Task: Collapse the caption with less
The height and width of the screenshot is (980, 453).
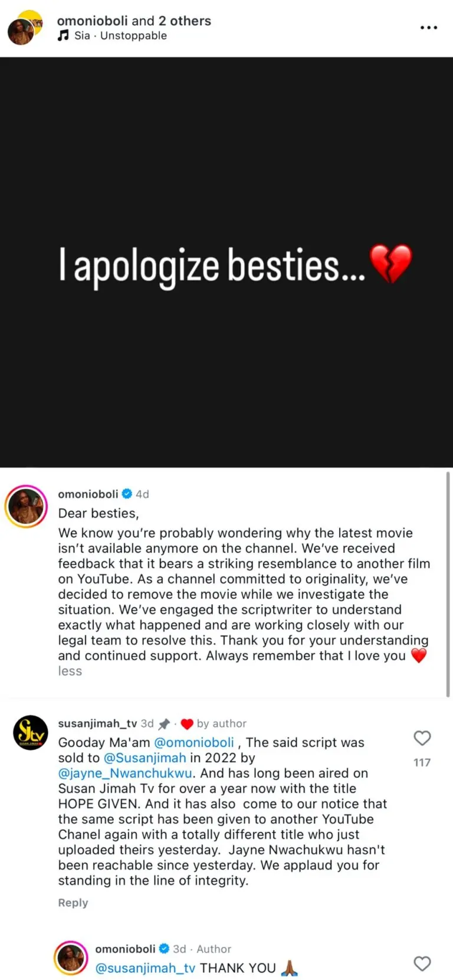Action: pos(70,671)
